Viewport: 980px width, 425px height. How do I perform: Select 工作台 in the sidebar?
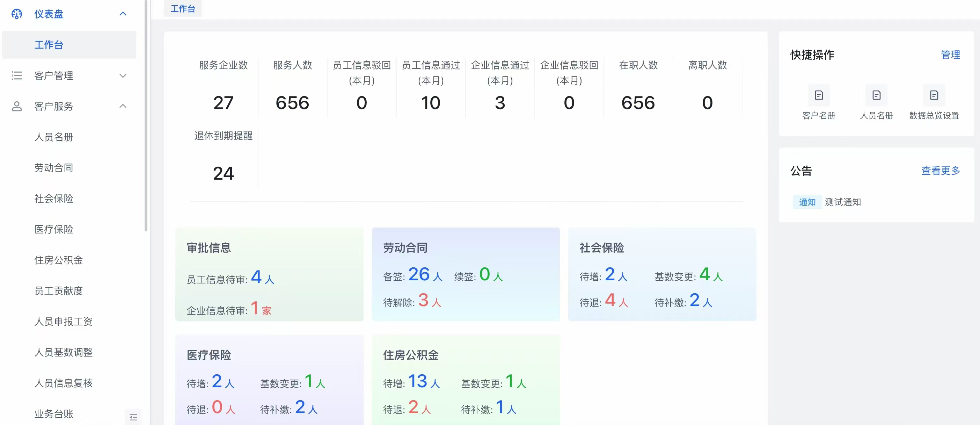pos(69,45)
